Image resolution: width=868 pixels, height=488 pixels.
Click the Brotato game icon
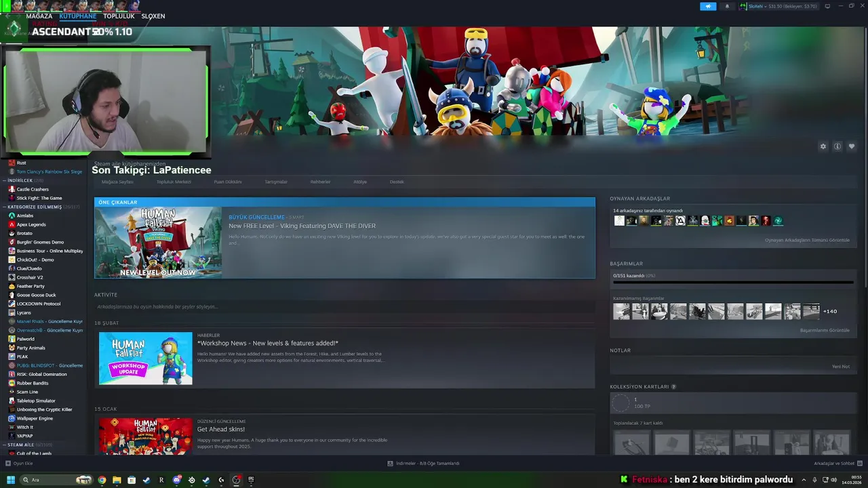tap(12, 233)
